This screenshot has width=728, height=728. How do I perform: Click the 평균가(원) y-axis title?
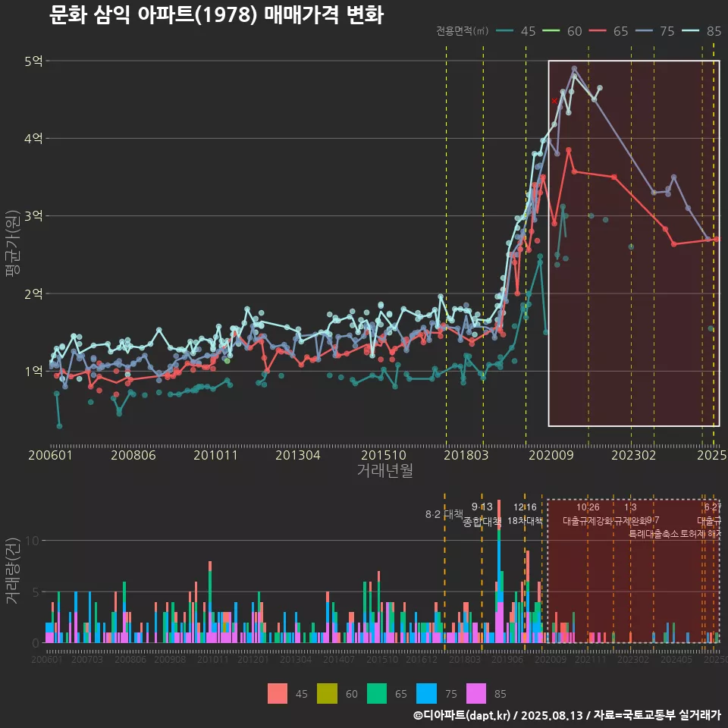[12, 243]
